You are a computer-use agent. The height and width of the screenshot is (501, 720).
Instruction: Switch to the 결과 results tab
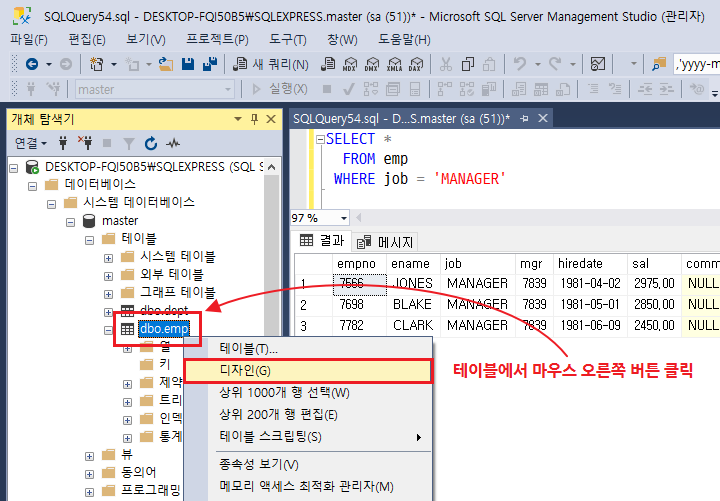(x=322, y=241)
